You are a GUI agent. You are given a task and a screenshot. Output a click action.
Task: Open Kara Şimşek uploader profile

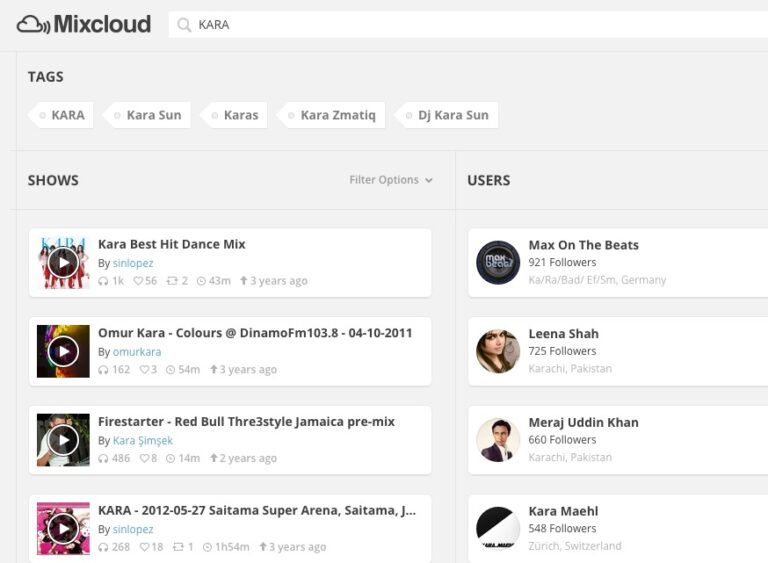(x=143, y=441)
